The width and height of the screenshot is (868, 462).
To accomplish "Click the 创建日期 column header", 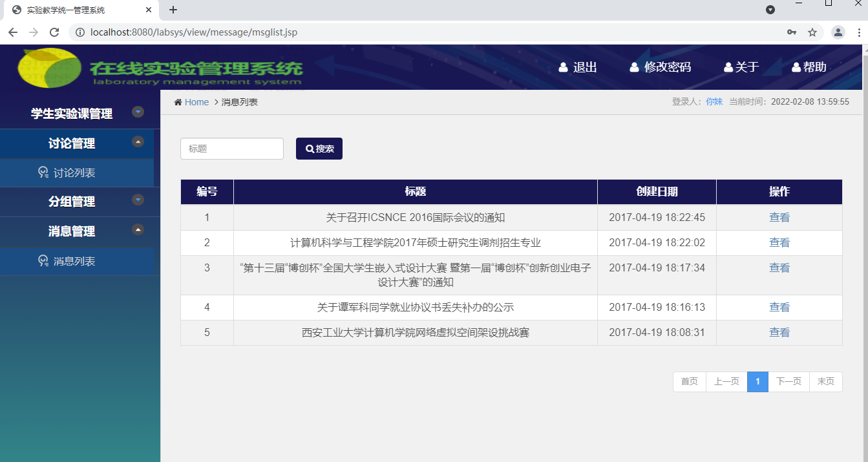I will pyautogui.click(x=657, y=192).
